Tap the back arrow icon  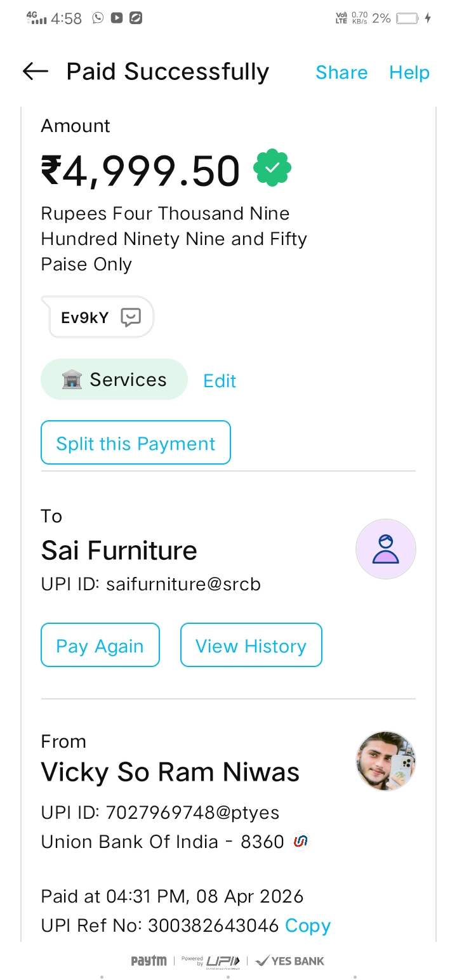point(36,72)
